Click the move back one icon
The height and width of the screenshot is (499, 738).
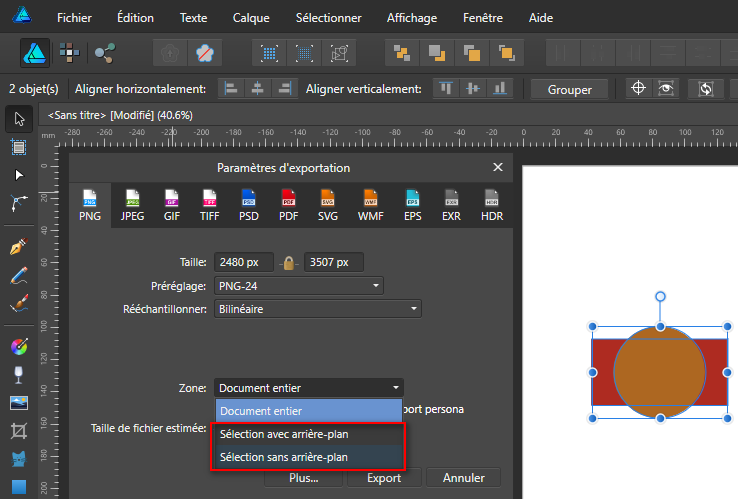(437, 53)
